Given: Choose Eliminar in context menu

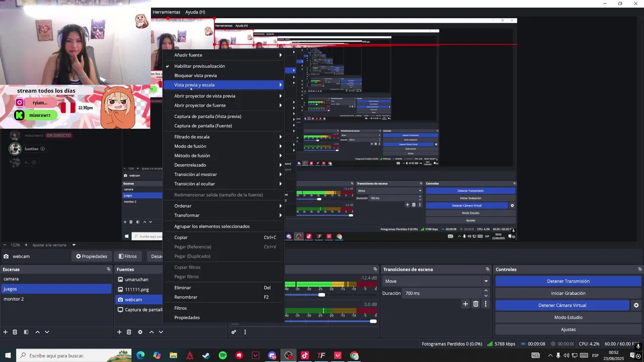Looking at the screenshot, I should point(223,288).
